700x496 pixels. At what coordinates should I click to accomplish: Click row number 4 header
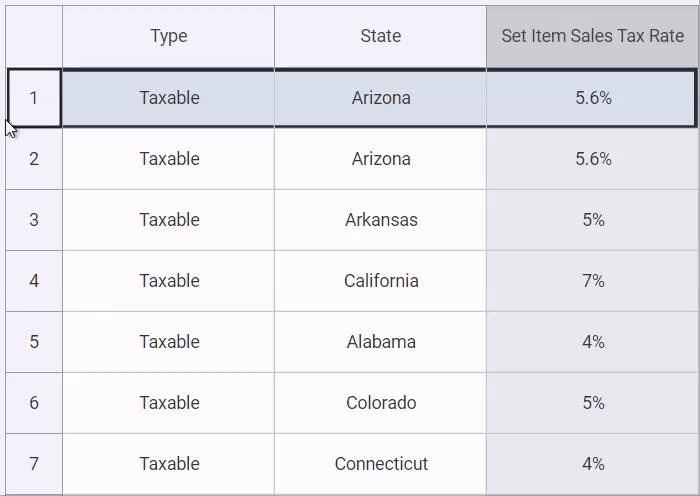click(x=34, y=281)
